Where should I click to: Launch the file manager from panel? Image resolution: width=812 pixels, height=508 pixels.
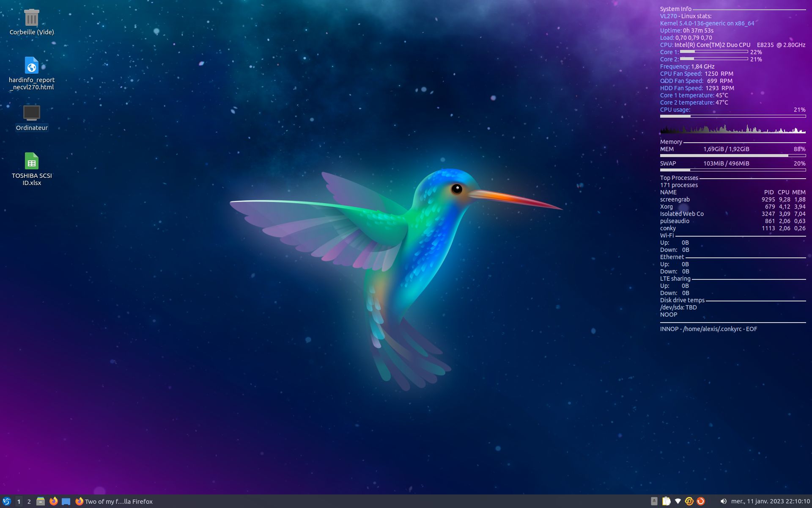tap(41, 501)
